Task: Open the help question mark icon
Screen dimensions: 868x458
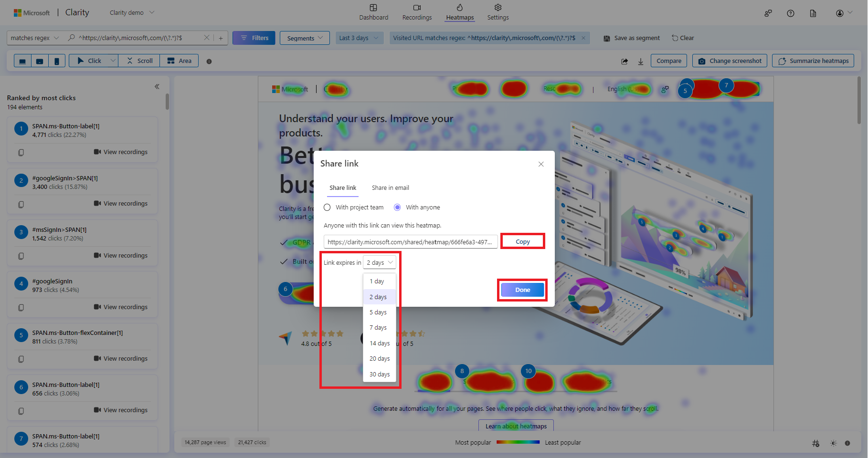Action: coord(791,13)
